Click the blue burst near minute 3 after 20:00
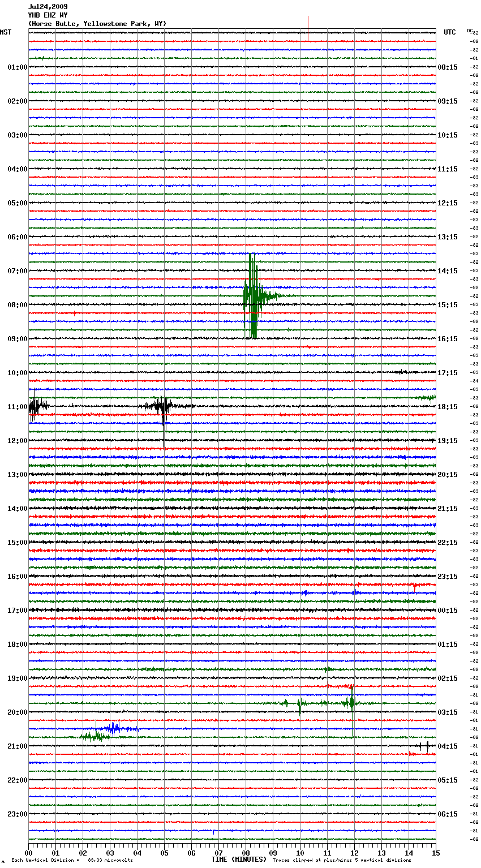The width and height of the screenshot is (481, 868). (114, 728)
